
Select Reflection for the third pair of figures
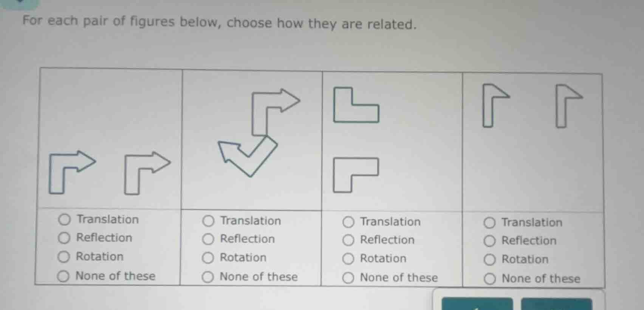pos(349,239)
